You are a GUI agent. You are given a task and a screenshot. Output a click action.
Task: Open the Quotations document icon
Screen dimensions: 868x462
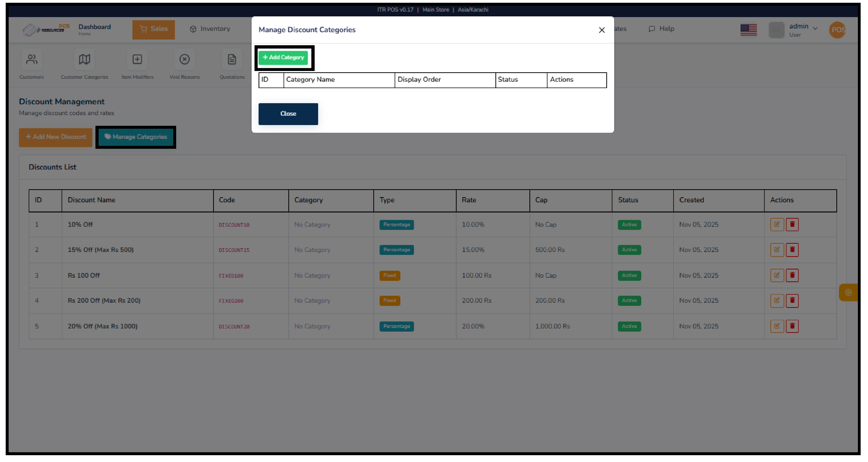pyautogui.click(x=232, y=60)
